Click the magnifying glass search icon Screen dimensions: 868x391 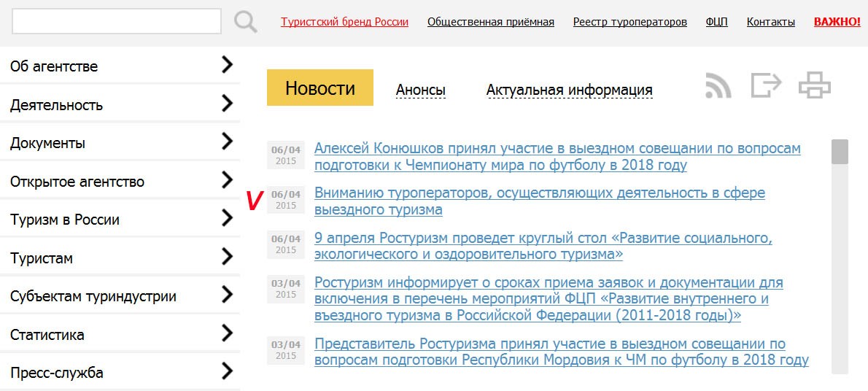tap(245, 22)
